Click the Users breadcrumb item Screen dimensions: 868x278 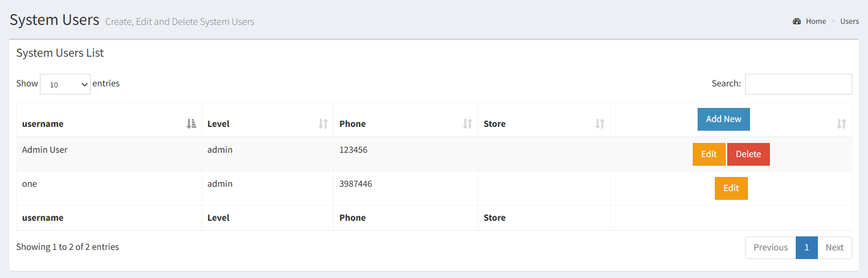point(849,21)
